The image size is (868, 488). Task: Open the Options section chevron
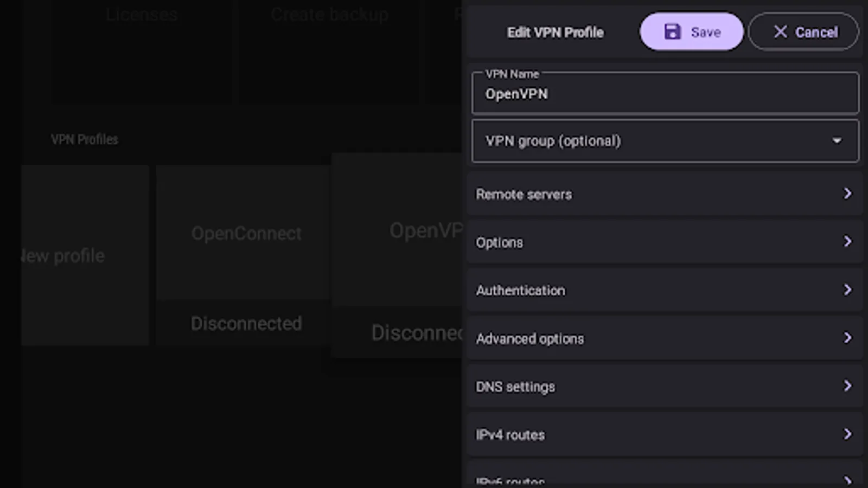tap(847, 241)
